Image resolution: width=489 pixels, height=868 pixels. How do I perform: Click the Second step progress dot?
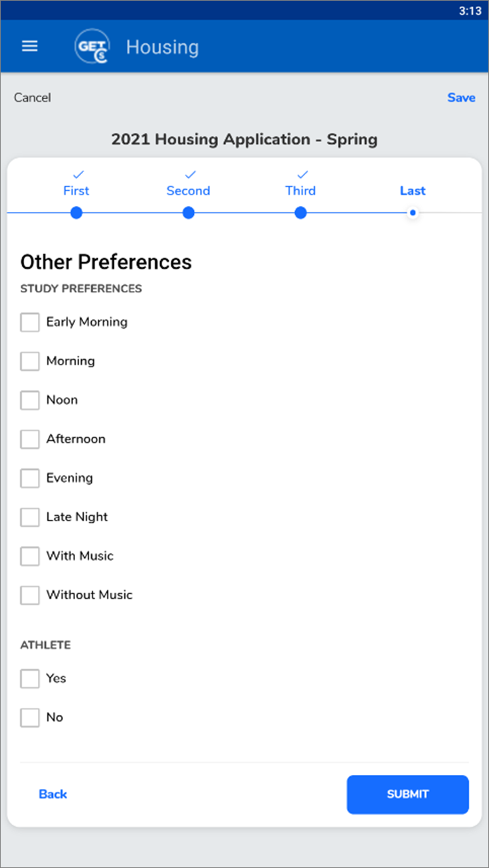pyautogui.click(x=188, y=213)
